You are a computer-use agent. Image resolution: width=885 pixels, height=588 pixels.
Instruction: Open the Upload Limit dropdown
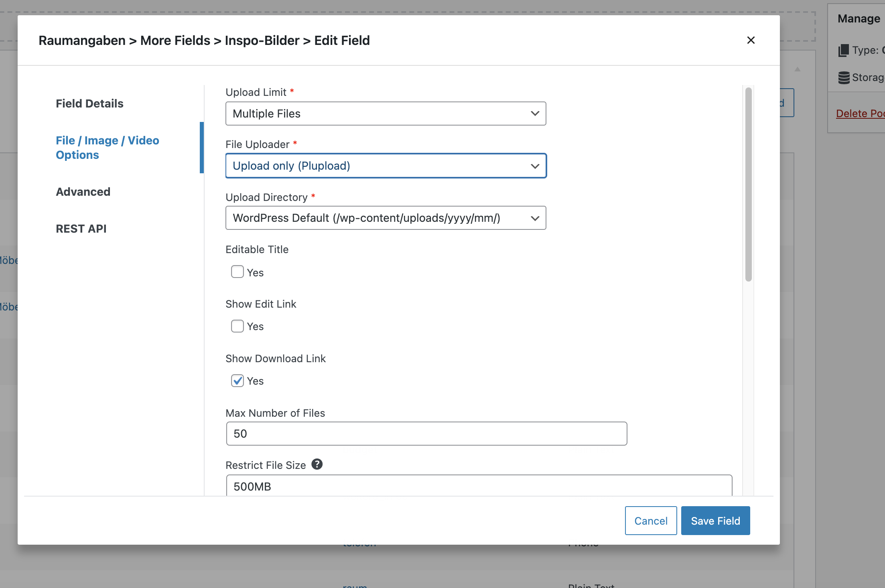(x=386, y=114)
